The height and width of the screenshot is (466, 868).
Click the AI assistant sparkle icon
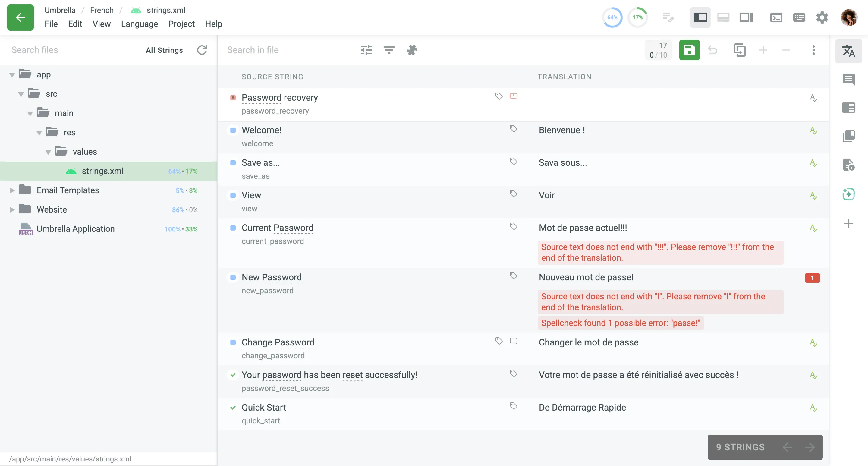pos(848,194)
